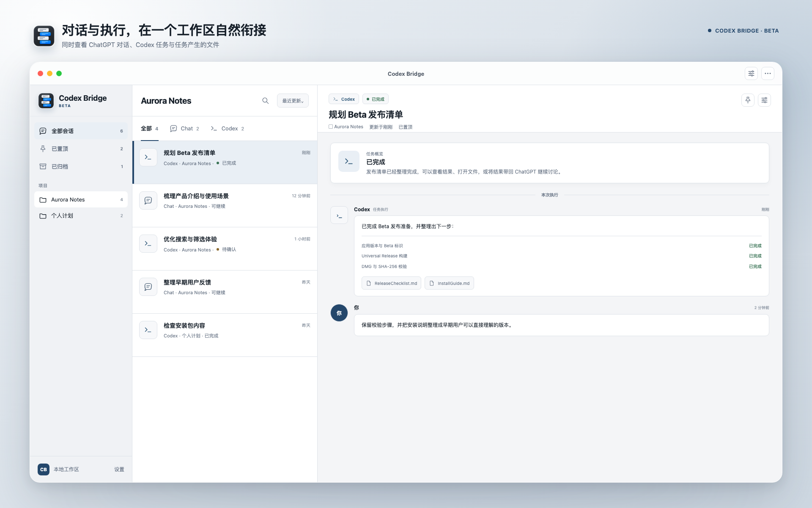Click the app icon in the top banner
812x508 pixels.
coord(44,36)
